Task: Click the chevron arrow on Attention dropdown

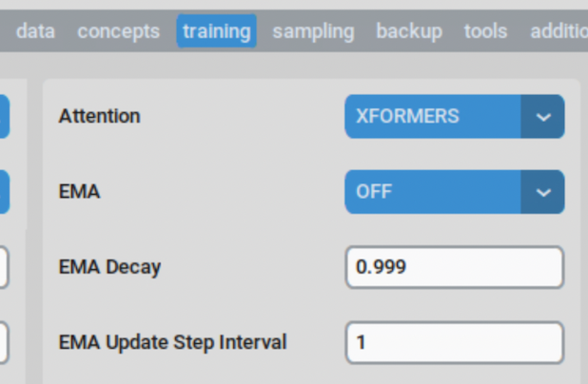Action: 543,117
